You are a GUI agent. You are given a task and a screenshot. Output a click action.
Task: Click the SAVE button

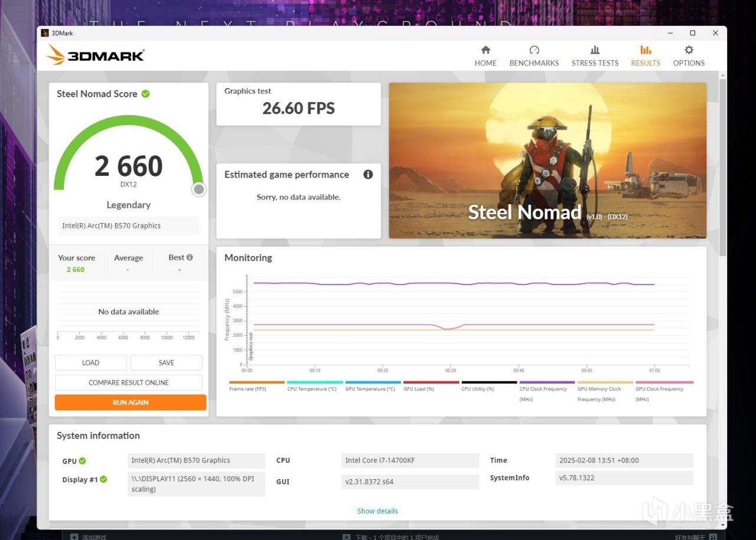167,362
